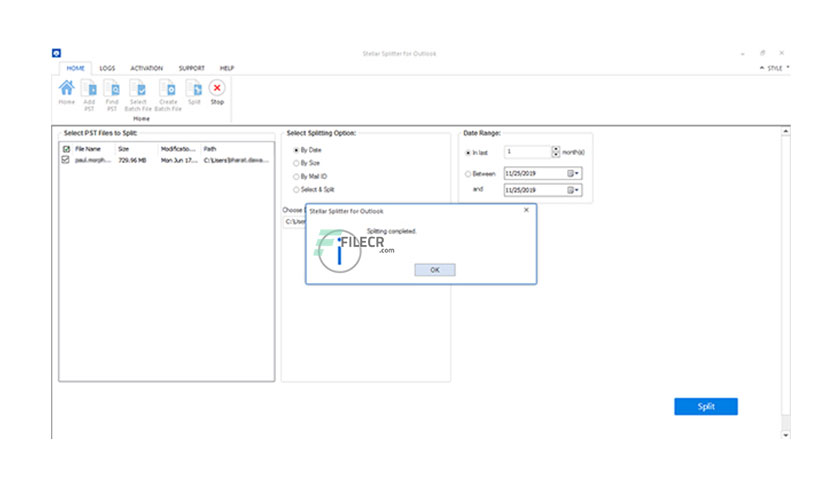Image resolution: width=836 pixels, height=484 pixels.
Task: Click OK in the Splitting completed dialog
Action: tap(435, 270)
